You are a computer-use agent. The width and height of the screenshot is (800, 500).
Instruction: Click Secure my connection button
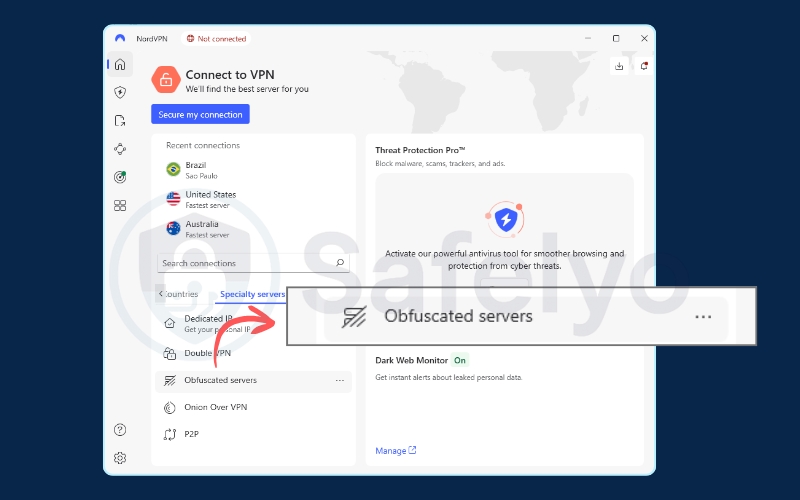[200, 115]
